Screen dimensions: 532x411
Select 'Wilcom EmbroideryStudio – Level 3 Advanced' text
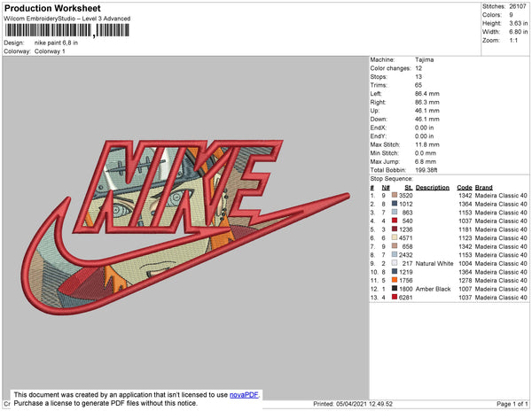pyautogui.click(x=67, y=19)
